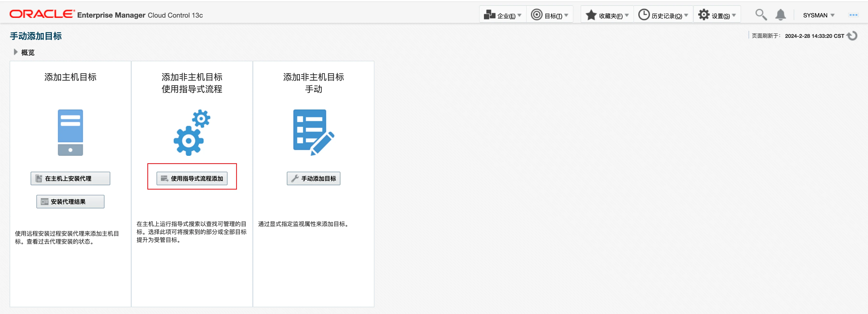Click the three-dot accessibility icon top right
This screenshot has width=868, height=314.
[x=853, y=15]
